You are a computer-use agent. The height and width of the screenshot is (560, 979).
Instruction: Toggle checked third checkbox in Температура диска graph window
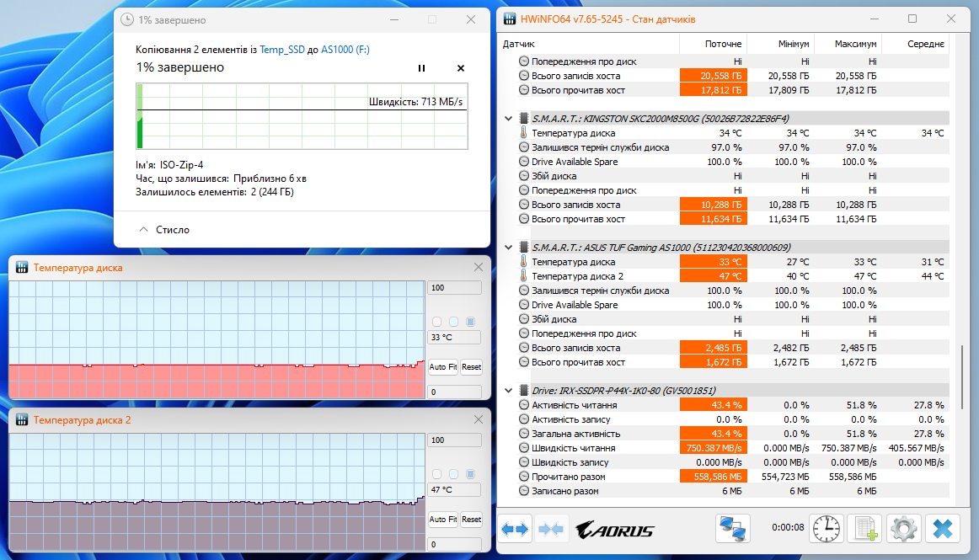pyautogui.click(x=471, y=322)
